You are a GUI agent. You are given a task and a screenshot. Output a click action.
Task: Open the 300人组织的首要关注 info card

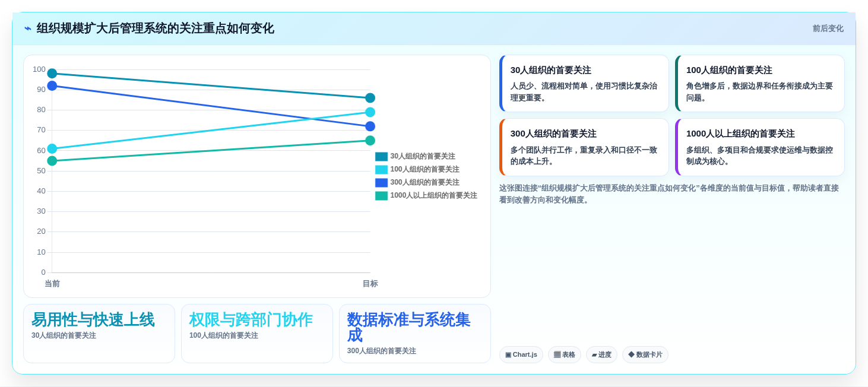click(584, 147)
